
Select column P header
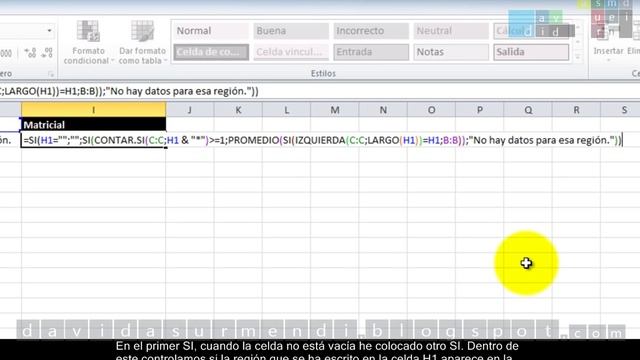tap(480, 110)
